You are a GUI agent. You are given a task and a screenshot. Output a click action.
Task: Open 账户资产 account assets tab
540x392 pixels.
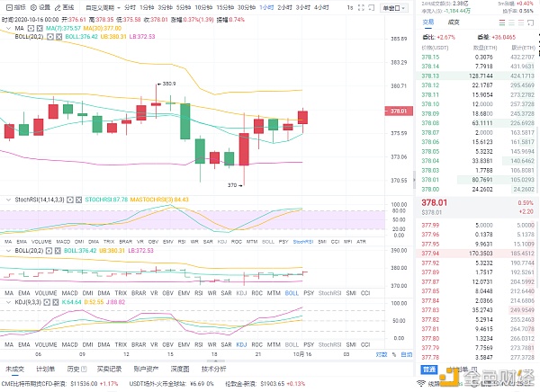146,369
